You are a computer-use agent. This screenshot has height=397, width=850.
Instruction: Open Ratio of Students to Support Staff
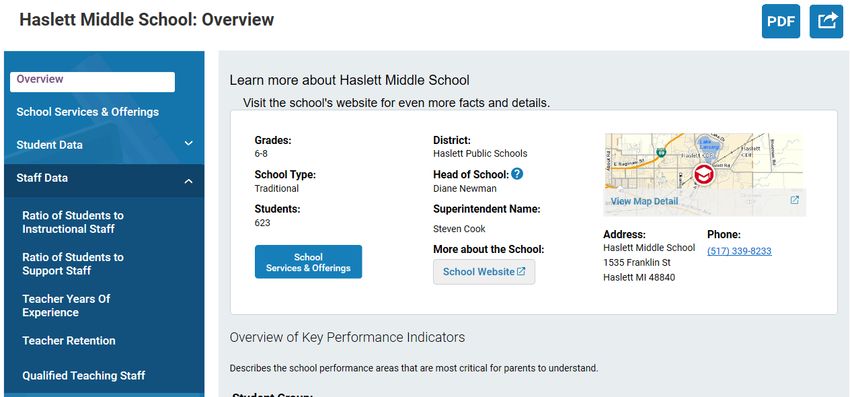click(73, 264)
